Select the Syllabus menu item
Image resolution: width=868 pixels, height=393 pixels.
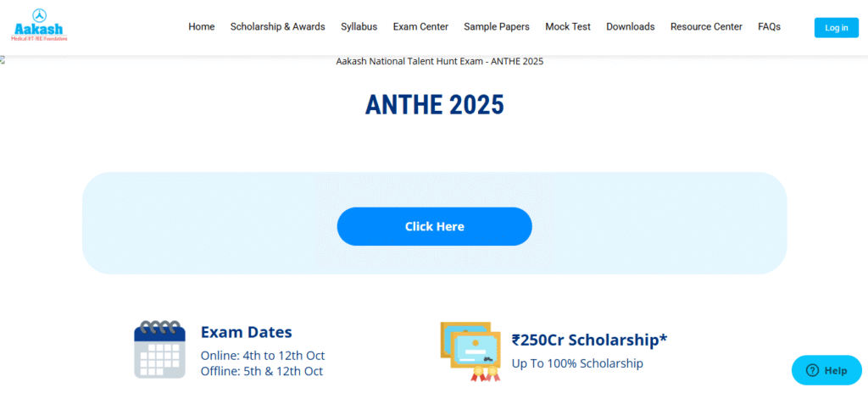point(359,27)
